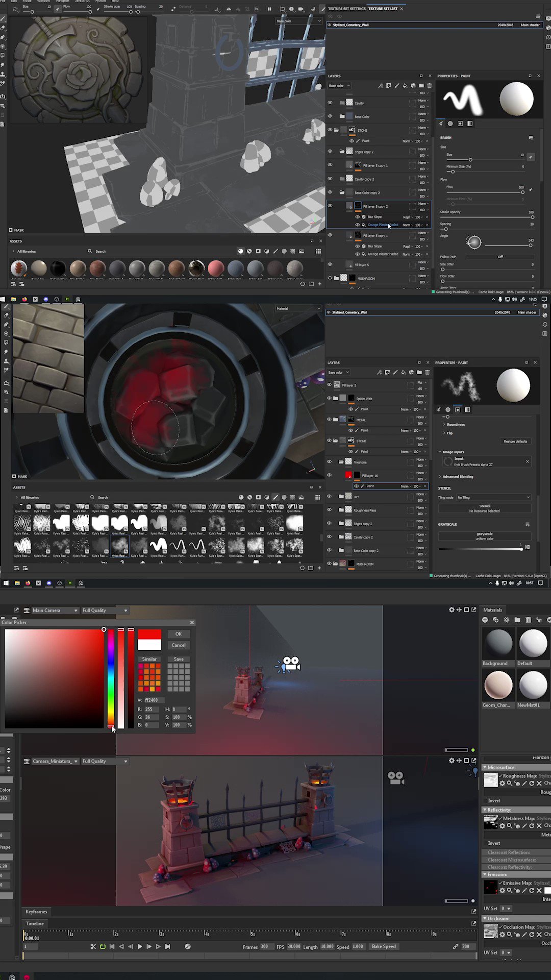Click Restore defaults in middle Properties
551x980 pixels.
[515, 442]
